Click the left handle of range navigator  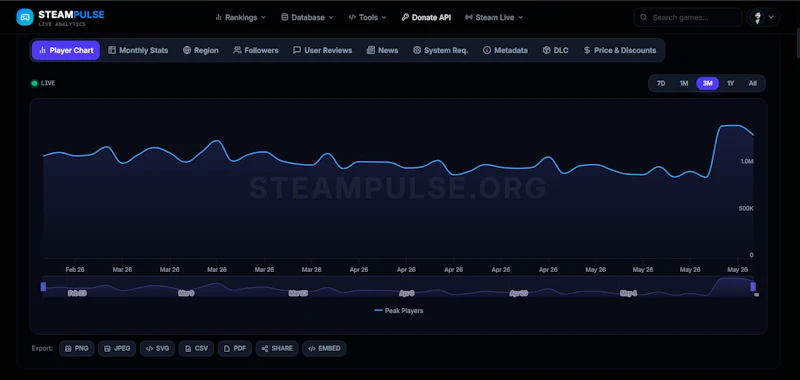click(x=43, y=287)
